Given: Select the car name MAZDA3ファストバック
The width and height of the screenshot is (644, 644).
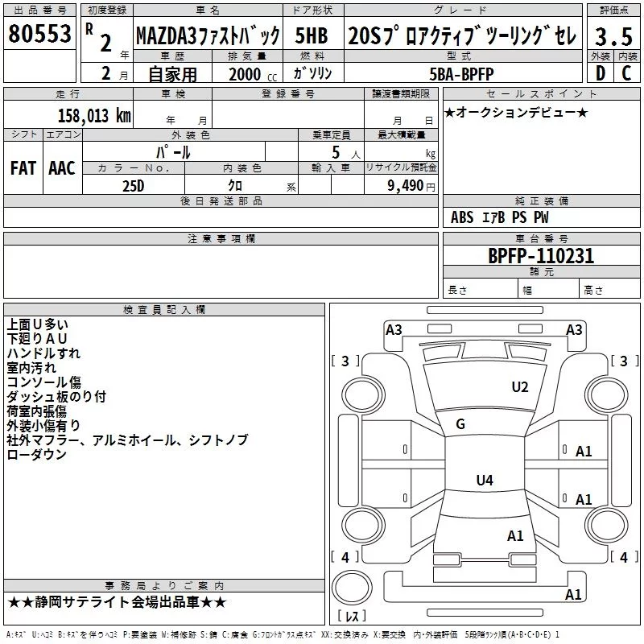Looking at the screenshot, I should coord(208,35).
